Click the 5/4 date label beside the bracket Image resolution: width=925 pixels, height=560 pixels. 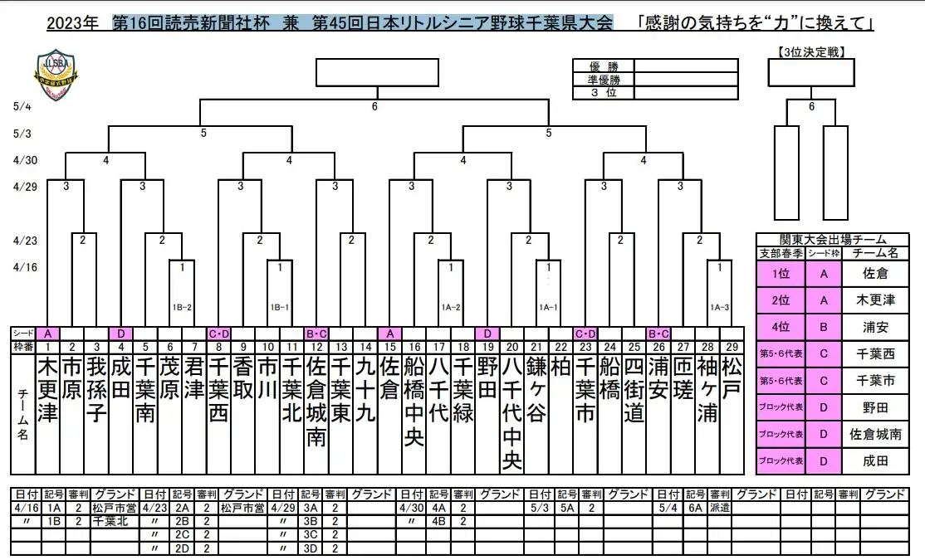(22, 107)
